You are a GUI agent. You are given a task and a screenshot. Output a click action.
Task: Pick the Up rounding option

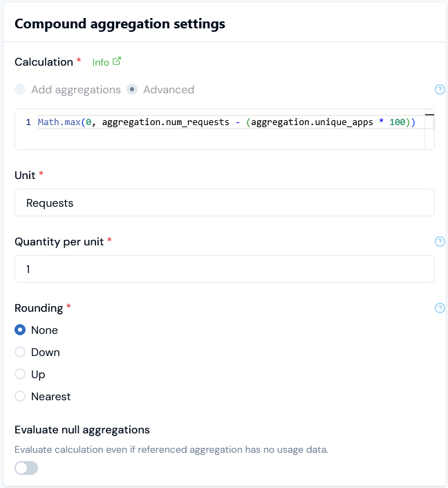point(20,375)
